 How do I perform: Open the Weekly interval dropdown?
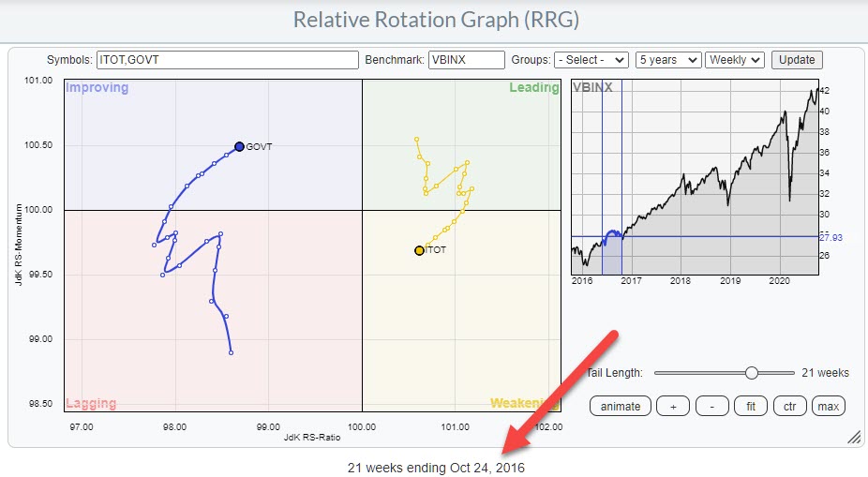tap(735, 60)
